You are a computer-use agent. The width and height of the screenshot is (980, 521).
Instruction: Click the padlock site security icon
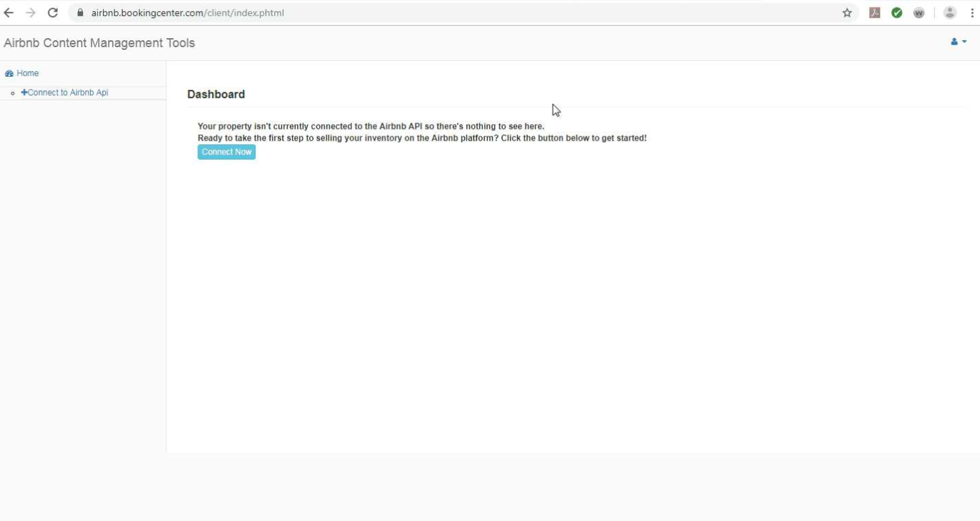click(80, 12)
